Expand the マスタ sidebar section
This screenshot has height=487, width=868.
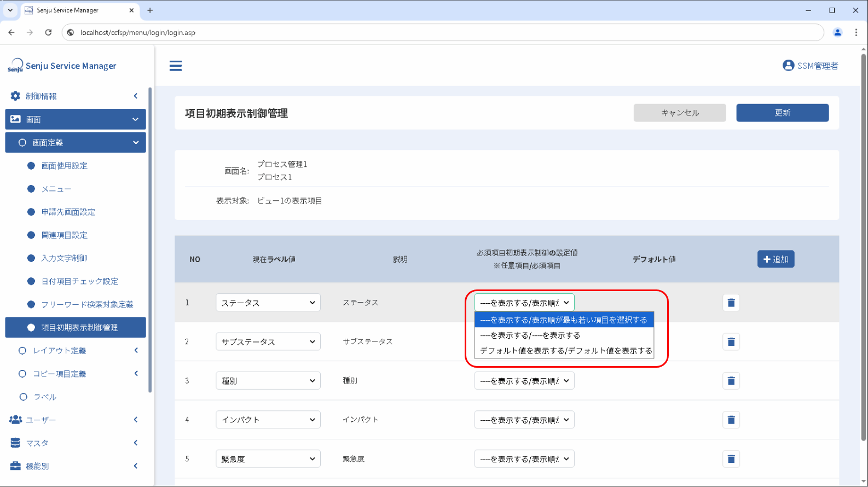coord(76,443)
